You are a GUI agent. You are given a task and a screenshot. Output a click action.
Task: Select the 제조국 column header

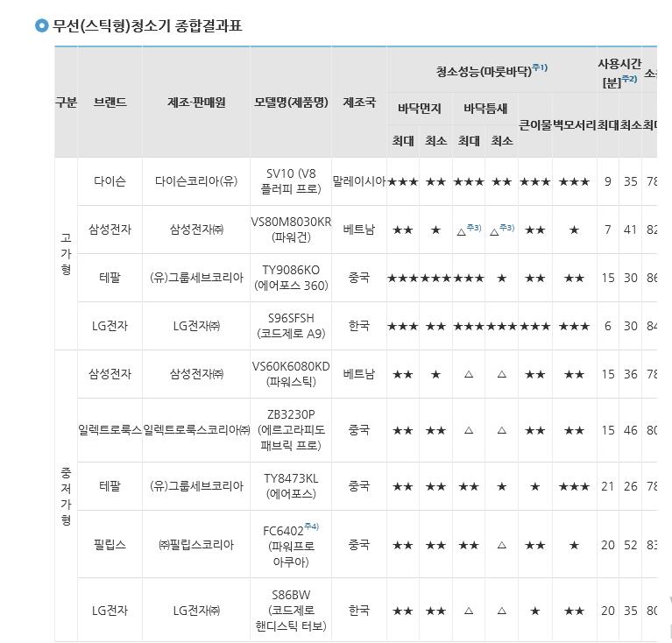pos(359,102)
